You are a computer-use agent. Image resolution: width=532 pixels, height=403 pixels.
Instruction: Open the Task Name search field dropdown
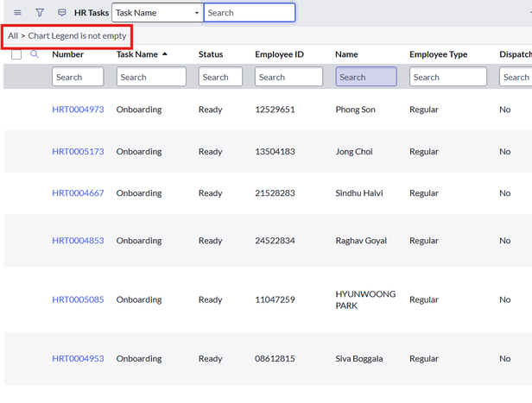pos(157,13)
